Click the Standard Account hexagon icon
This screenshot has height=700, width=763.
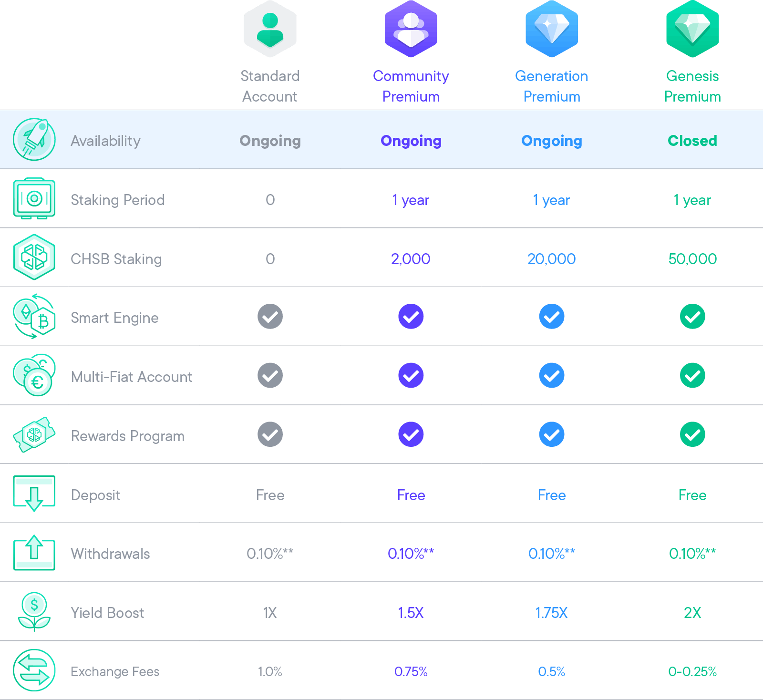(x=270, y=29)
